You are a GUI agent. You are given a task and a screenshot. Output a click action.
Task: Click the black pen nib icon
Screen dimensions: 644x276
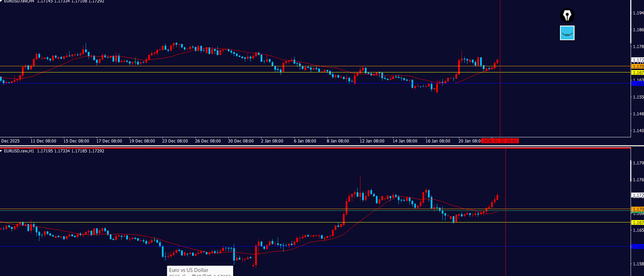tap(567, 15)
